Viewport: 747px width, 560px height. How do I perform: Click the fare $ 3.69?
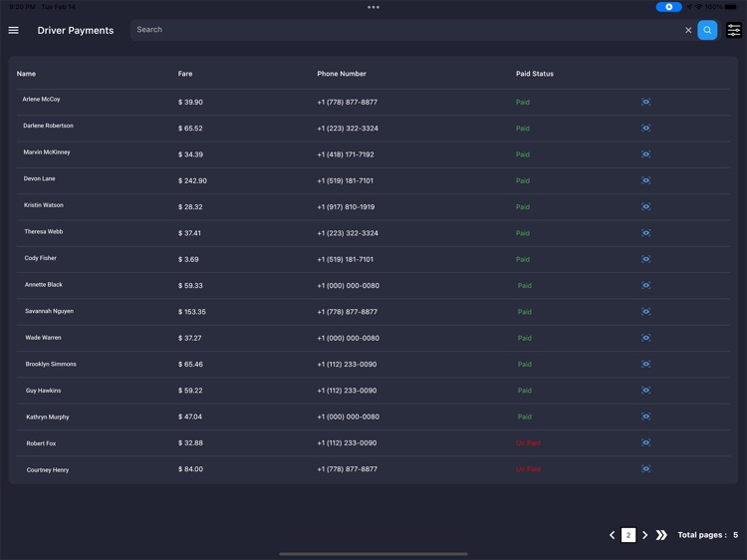pos(188,259)
